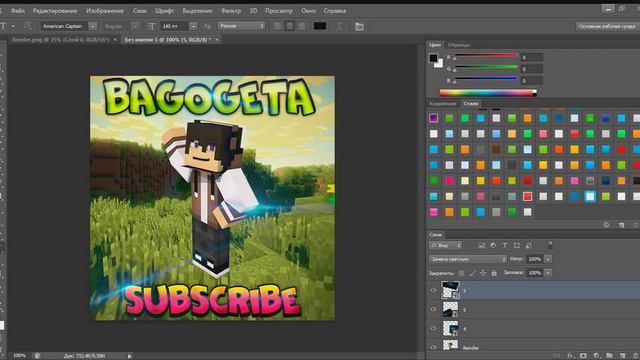Viewport: 640px width, 360px height.
Task: Create a new layer icon
Action: tap(622, 356)
